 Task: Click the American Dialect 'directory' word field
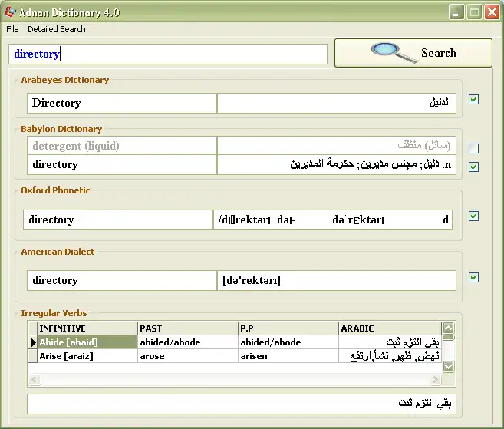[x=122, y=280]
